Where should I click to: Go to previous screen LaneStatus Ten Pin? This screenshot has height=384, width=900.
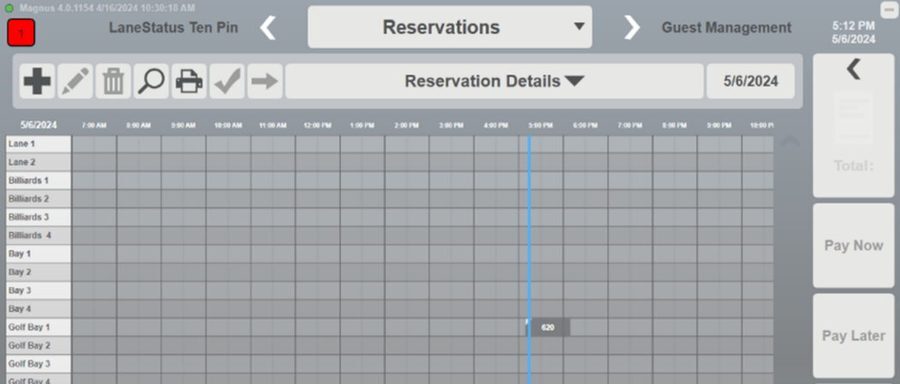269,28
